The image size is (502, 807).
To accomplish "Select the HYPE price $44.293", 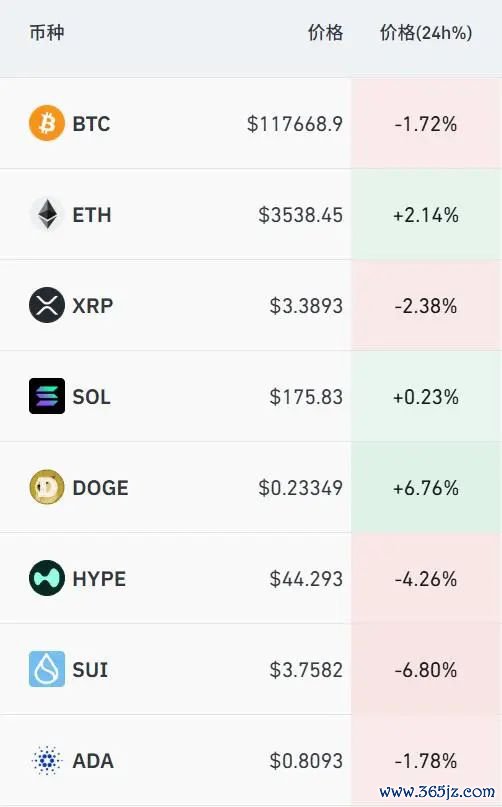I will pos(306,579).
